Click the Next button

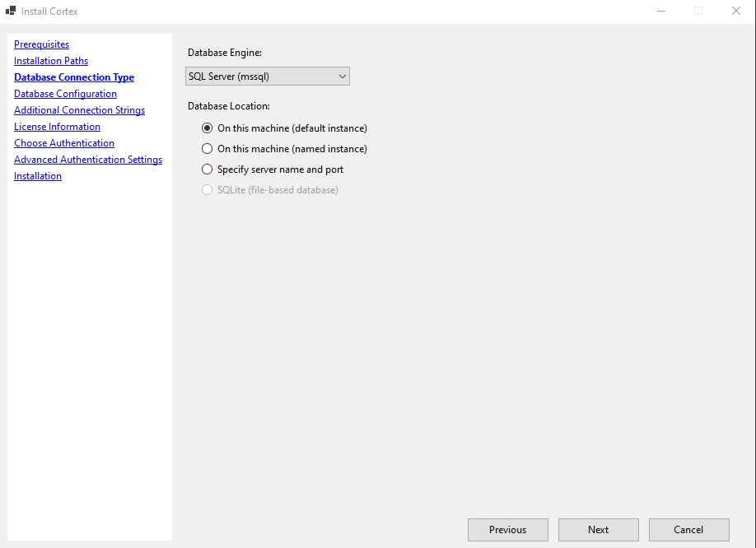598,529
